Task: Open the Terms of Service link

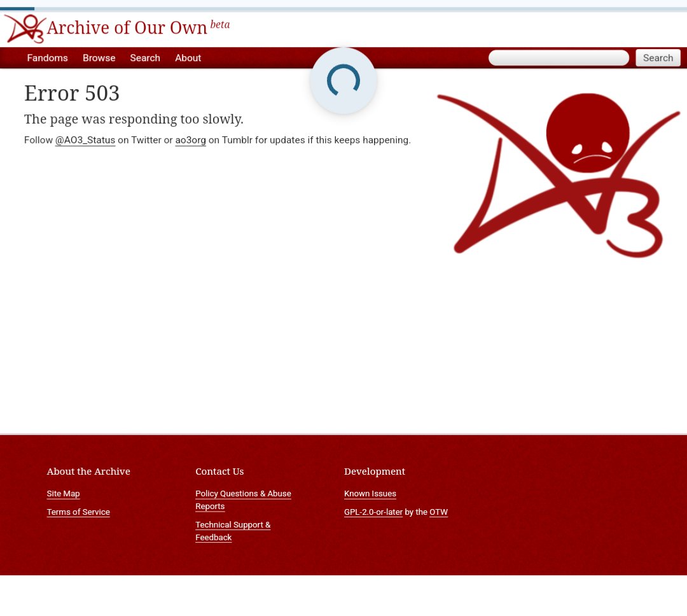Action: [78, 512]
